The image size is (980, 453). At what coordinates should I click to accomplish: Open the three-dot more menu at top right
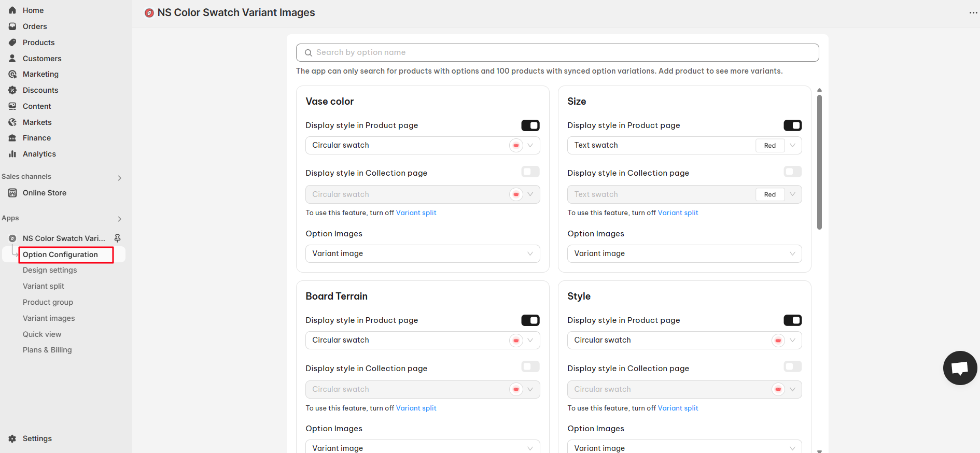tap(973, 12)
